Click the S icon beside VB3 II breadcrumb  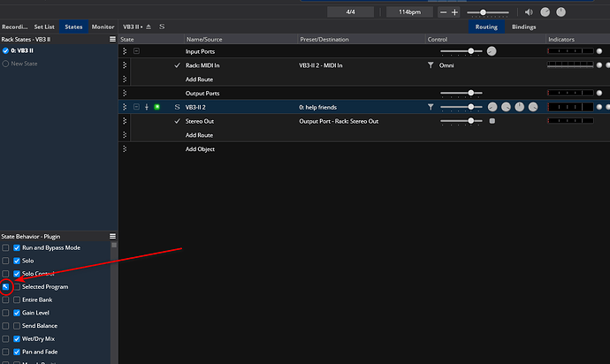[162, 27]
